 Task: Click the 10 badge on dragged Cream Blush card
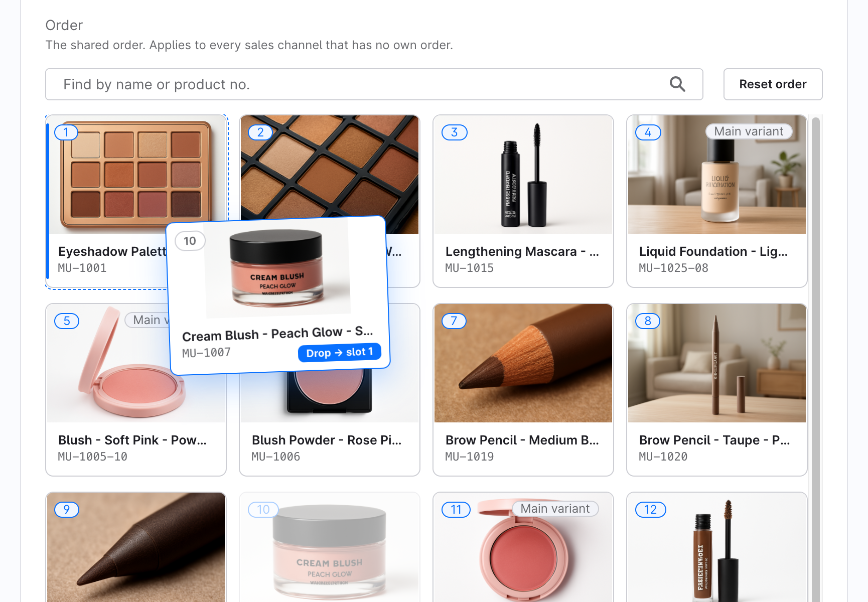point(190,241)
